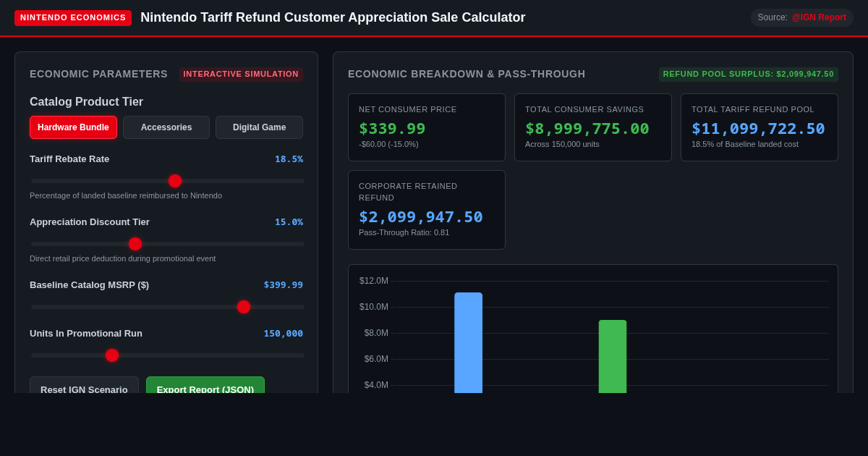Adjust the Appreciation Discount Tier slider

click(167, 244)
